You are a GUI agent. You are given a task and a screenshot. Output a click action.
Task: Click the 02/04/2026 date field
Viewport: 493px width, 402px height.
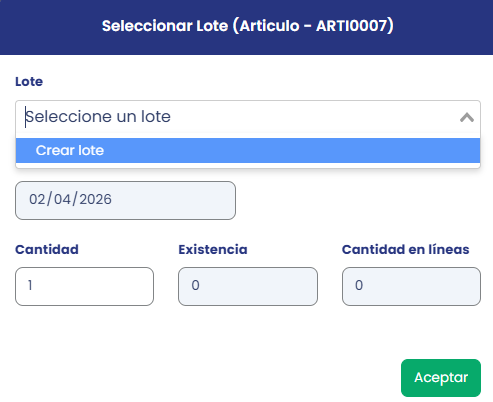[125, 200]
